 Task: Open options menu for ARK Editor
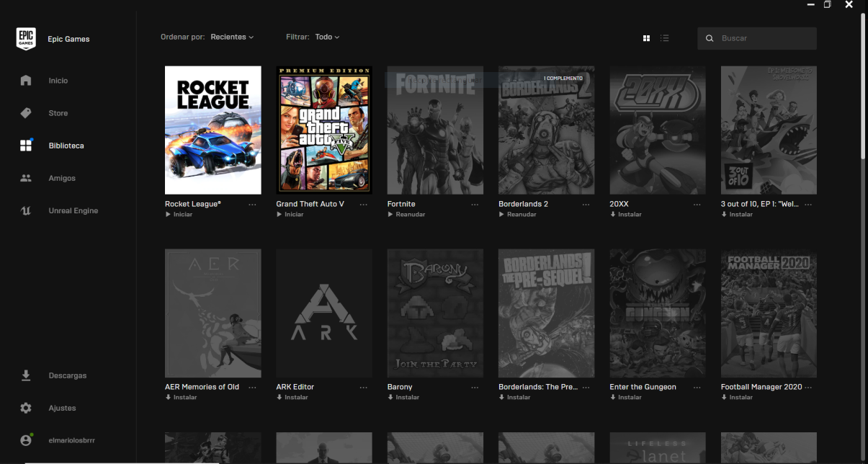pos(363,388)
